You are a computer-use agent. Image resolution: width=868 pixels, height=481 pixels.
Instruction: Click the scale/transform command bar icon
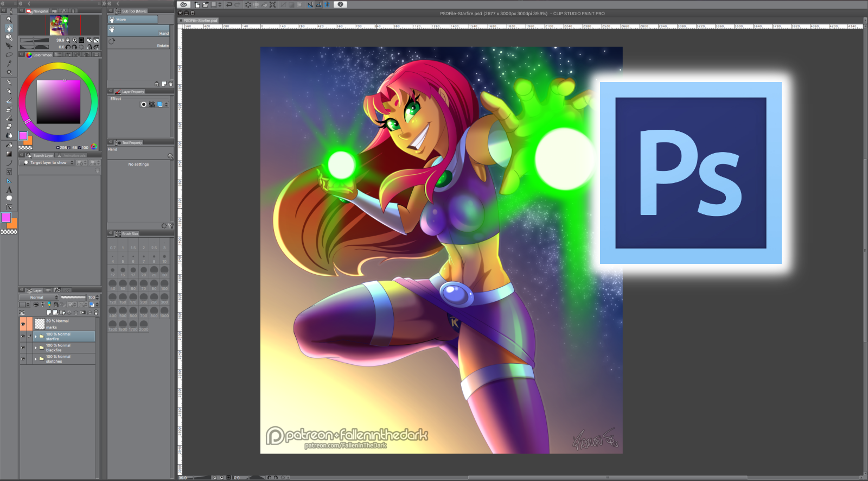point(272,4)
